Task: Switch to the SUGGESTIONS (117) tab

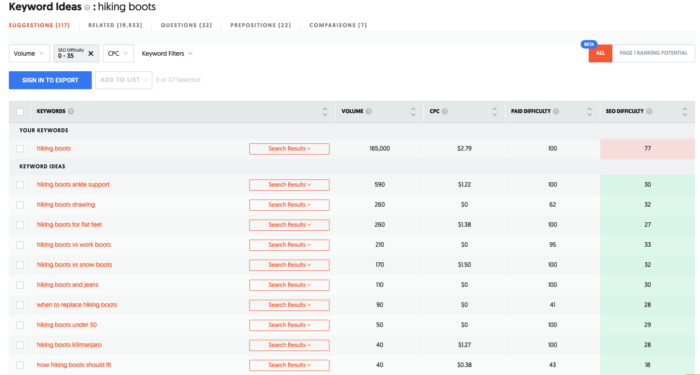Action: (39, 25)
